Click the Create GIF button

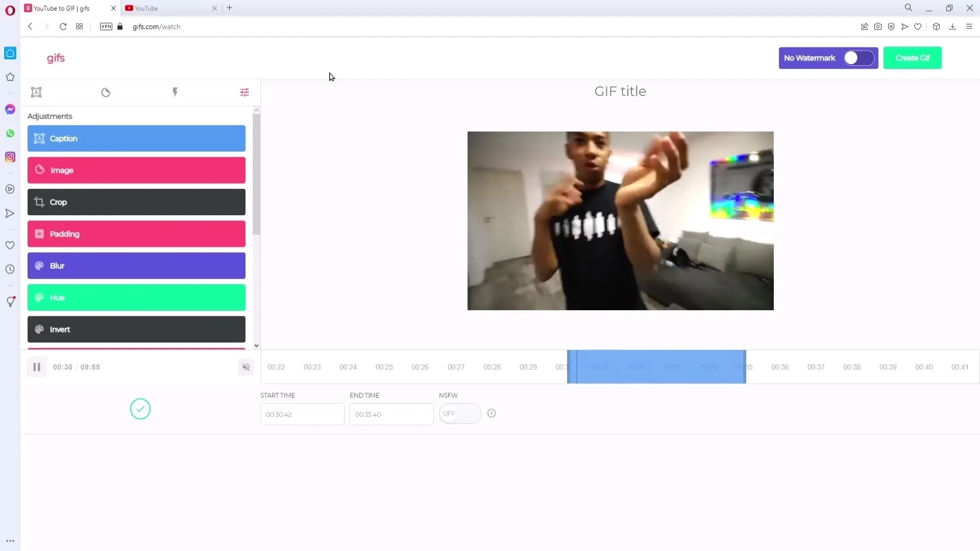coord(913,58)
